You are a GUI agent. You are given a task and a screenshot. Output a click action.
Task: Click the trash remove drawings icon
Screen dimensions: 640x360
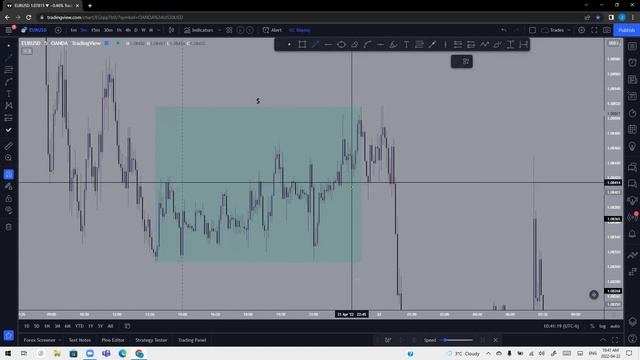[x=9, y=227]
